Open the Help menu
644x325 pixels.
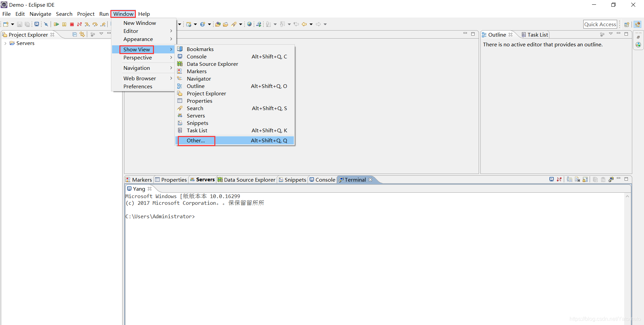point(144,14)
